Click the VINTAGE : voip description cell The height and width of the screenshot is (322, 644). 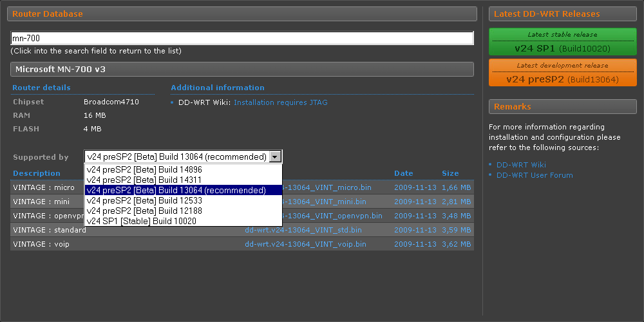click(x=41, y=244)
